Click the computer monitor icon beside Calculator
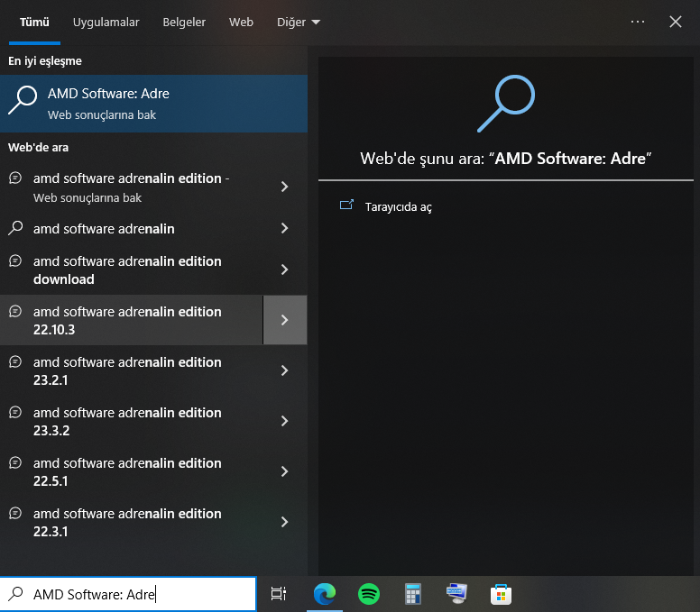 coord(457,594)
